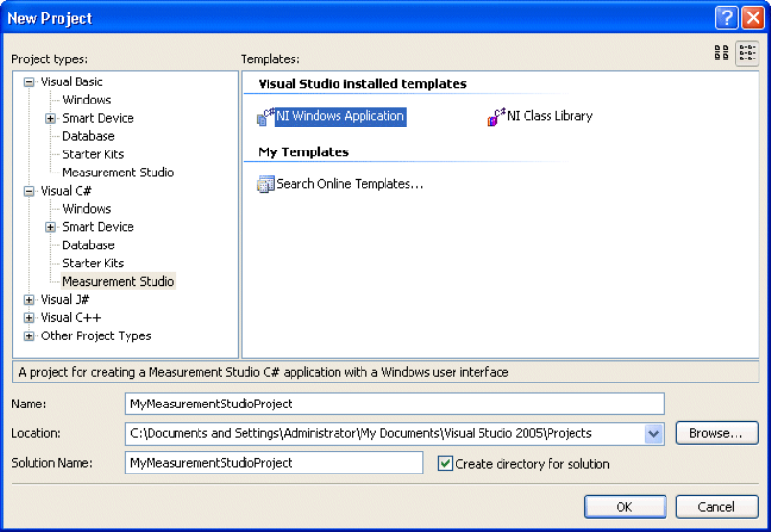Viewport: 771px width, 532px height.
Task: Click the Search Online Templates icon
Action: point(266,184)
